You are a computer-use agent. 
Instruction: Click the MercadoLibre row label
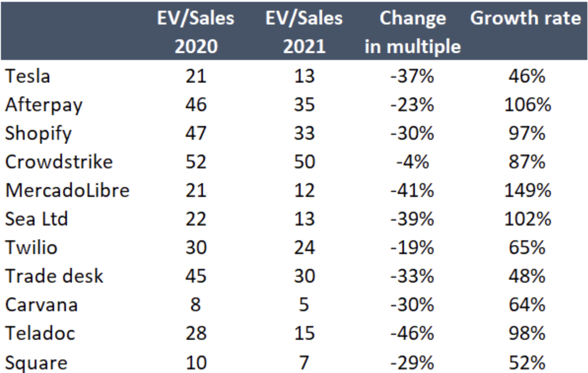(68, 190)
